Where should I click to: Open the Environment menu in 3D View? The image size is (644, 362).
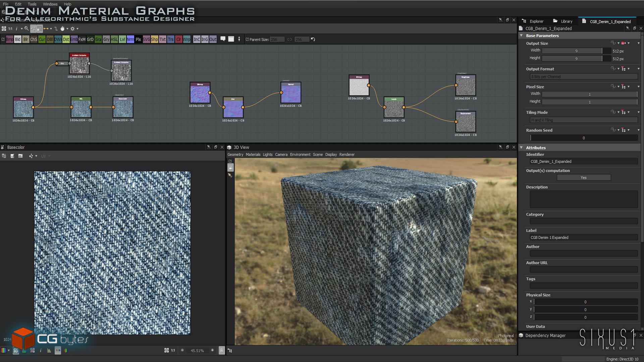[300, 155]
